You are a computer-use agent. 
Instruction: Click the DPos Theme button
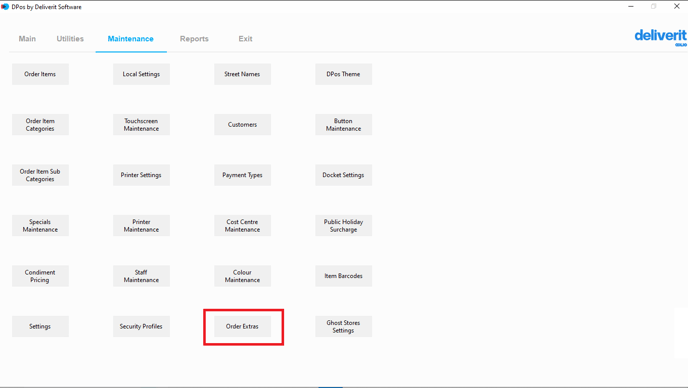coord(343,74)
